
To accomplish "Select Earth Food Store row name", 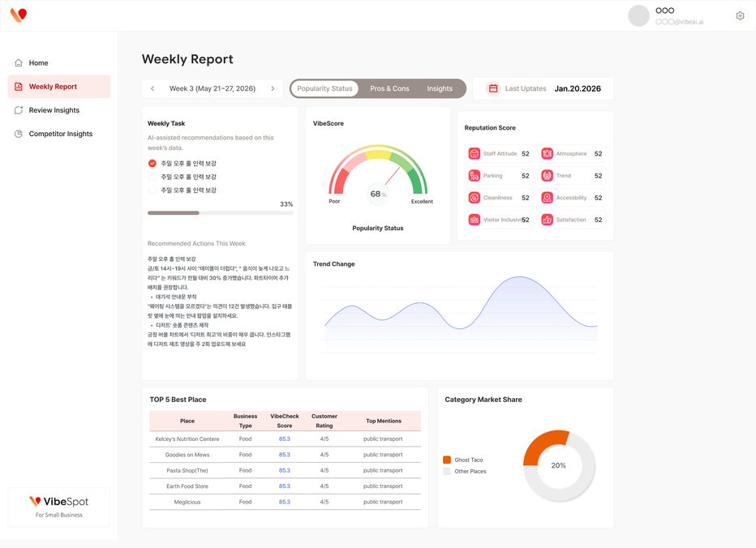I will click(x=187, y=486).
